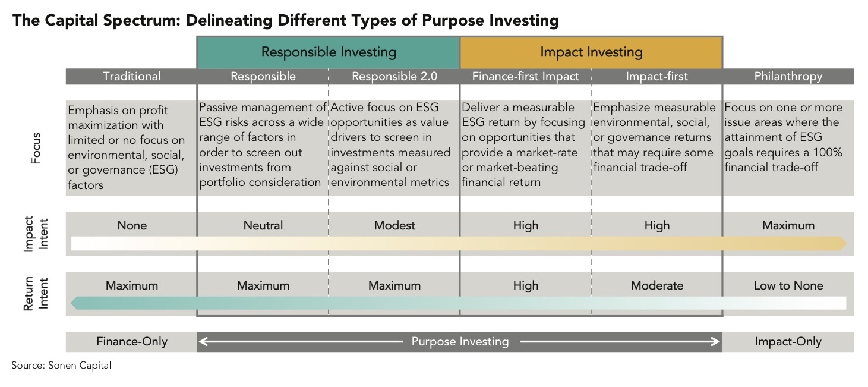
Task: Click the Capital Spectrum title
Action: 286,21
